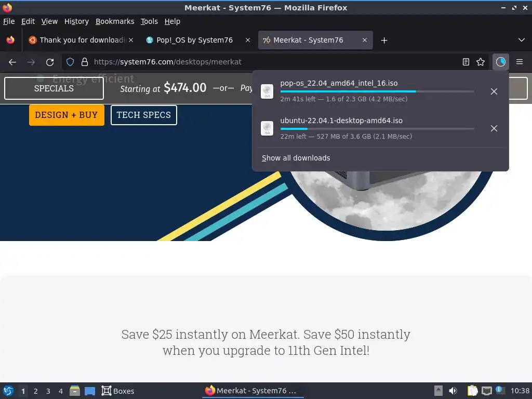Viewport: 532px width, 399px height.
Task: Open the Lubuntu application menu
Action: pyautogui.click(x=8, y=391)
